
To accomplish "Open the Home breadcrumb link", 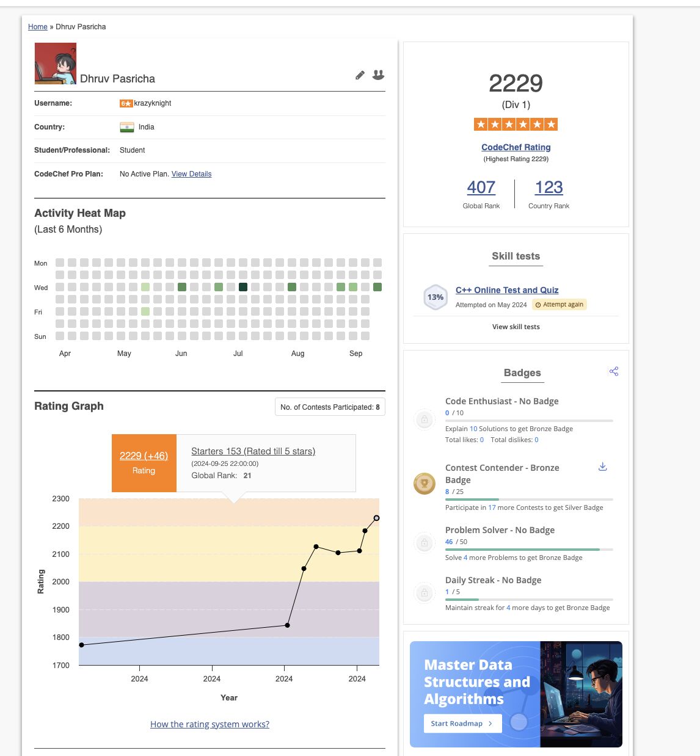I will coord(37,27).
